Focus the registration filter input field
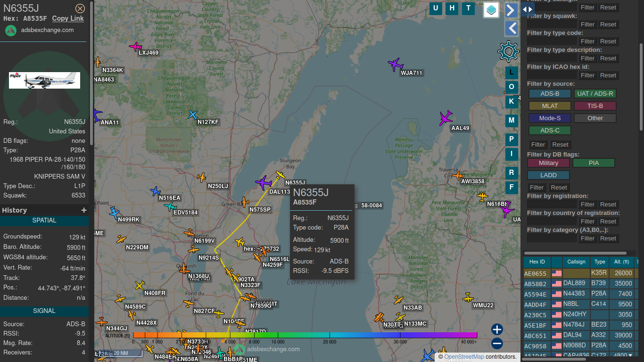 [552, 205]
